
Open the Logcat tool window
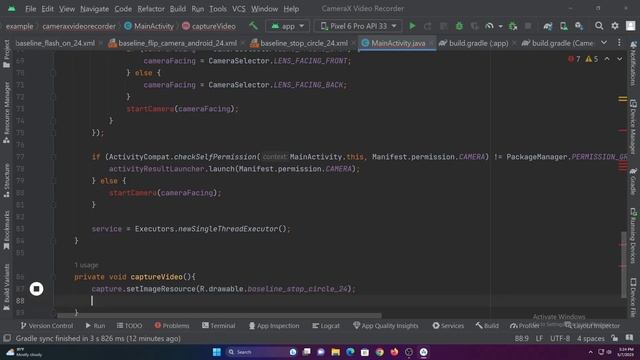326,326
